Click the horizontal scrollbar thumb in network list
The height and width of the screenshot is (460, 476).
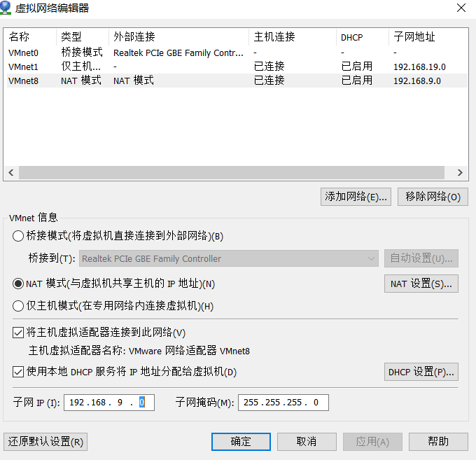(232, 173)
